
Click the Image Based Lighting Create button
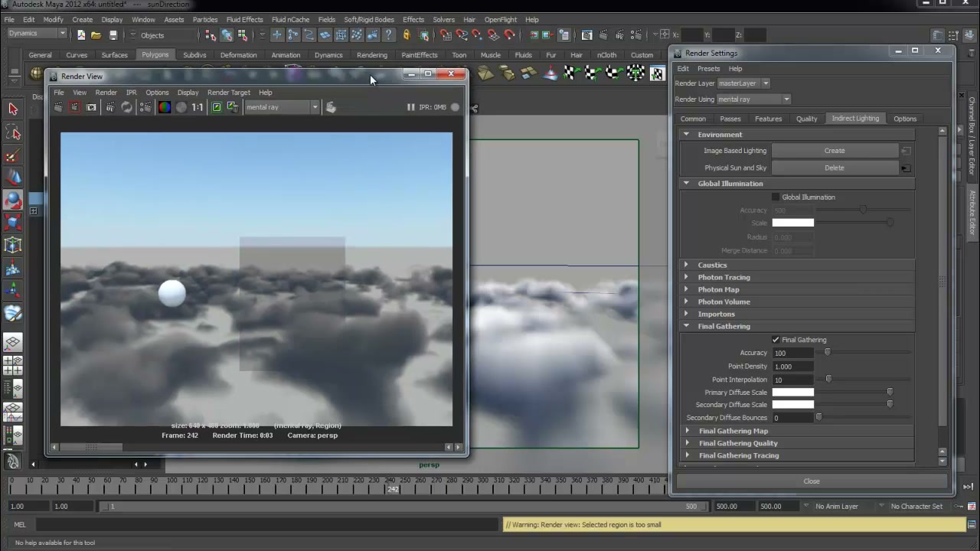tap(835, 151)
